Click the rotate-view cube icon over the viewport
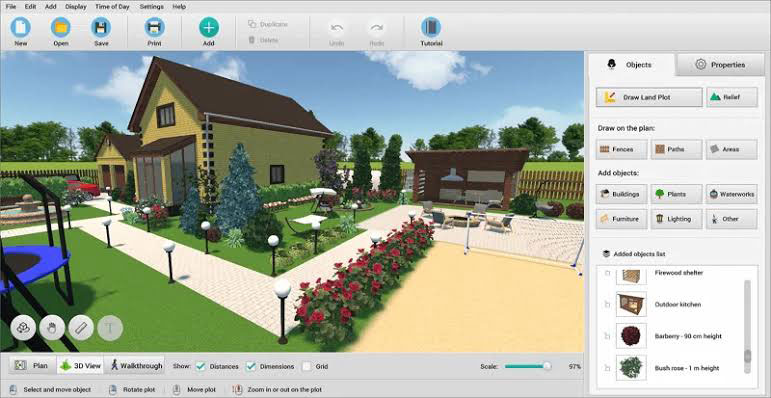 coord(23,328)
